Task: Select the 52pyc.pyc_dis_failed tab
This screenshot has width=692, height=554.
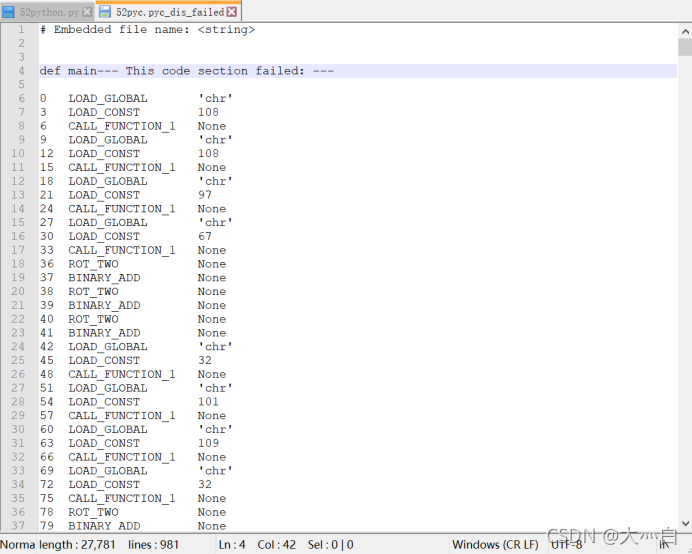Action: coord(168,12)
